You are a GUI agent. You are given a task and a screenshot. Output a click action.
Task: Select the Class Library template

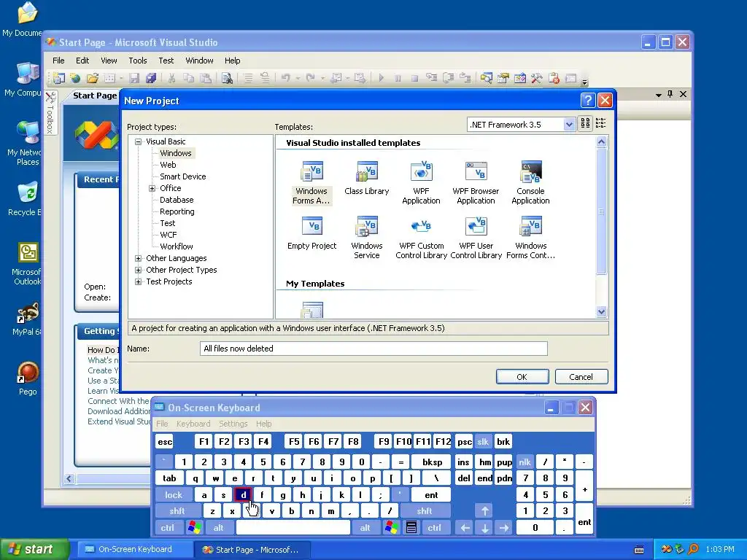[x=367, y=179]
